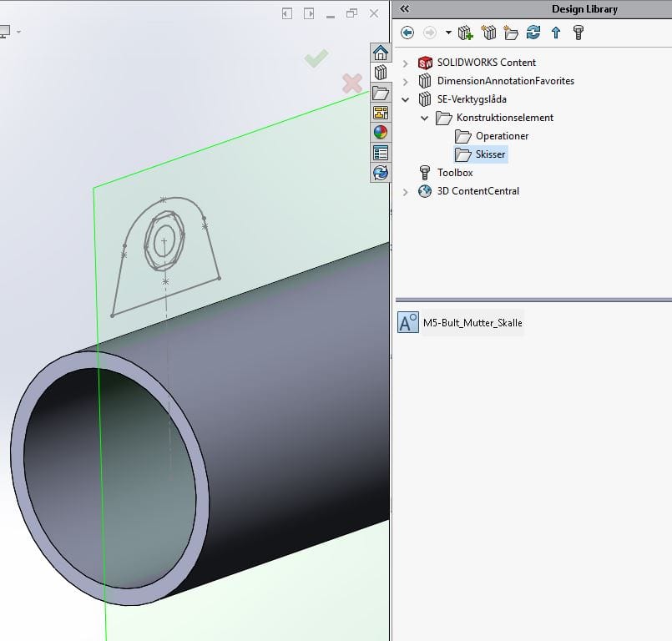Expand the 3D ContentCentral node
The image size is (672, 641).
pyautogui.click(x=406, y=191)
